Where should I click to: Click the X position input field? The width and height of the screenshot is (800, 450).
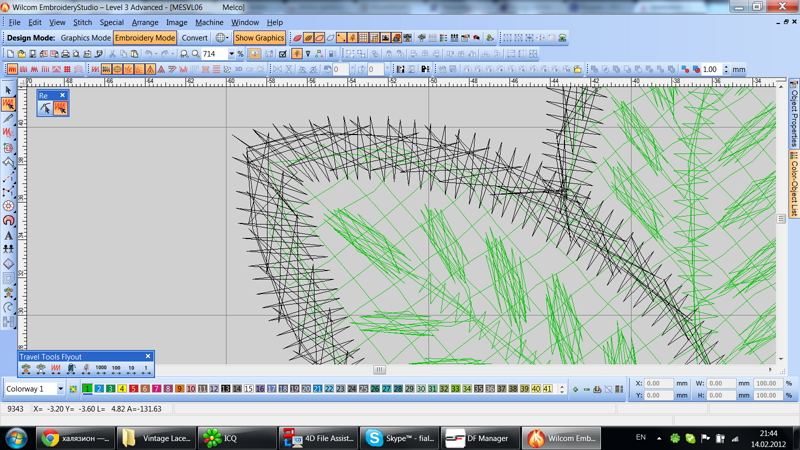pyautogui.click(x=659, y=383)
